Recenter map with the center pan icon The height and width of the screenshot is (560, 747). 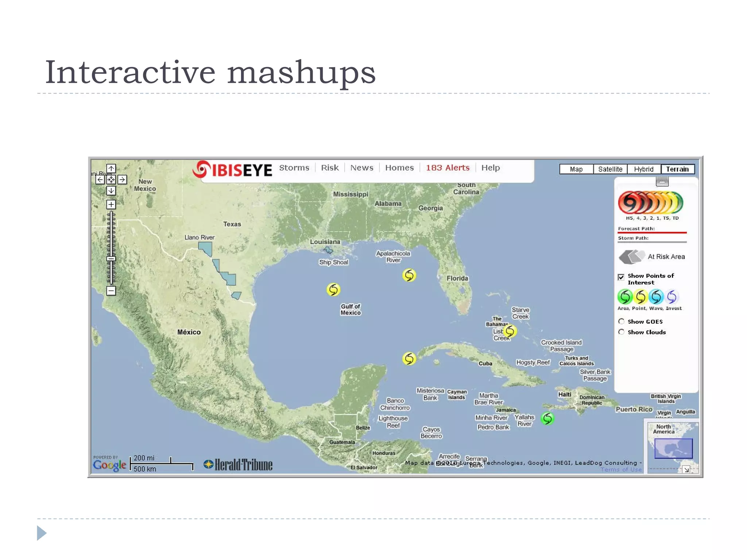(111, 179)
